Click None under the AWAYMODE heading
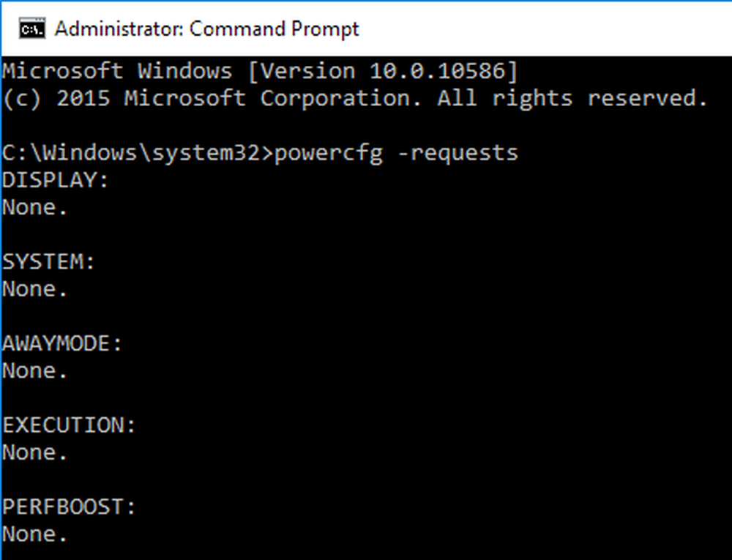Viewport: 732px width, 560px height. tap(35, 371)
